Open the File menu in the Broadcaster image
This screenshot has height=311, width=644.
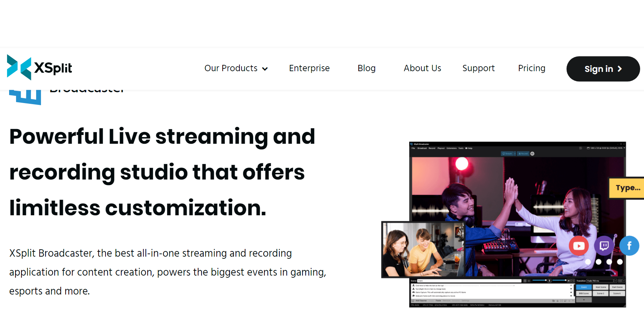[x=413, y=148]
